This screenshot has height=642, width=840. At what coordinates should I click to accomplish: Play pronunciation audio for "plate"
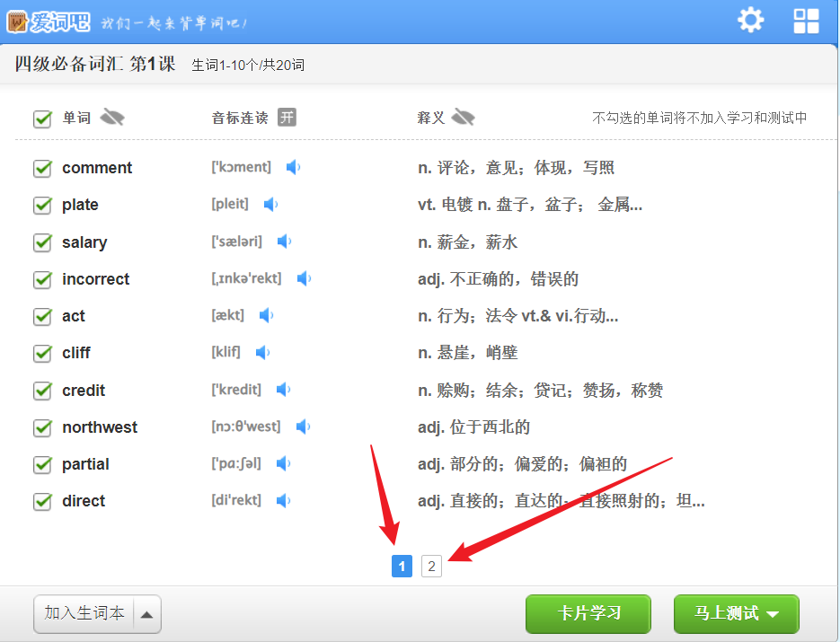270,205
